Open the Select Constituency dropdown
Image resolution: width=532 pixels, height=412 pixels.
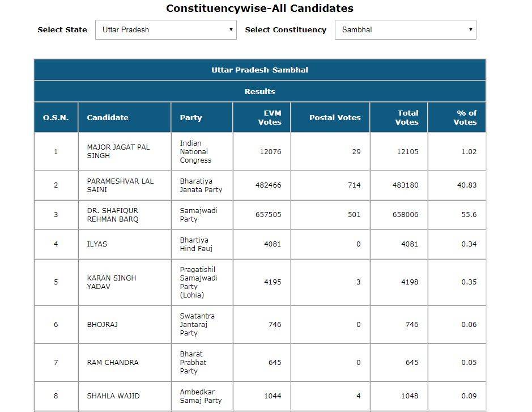tap(405, 30)
